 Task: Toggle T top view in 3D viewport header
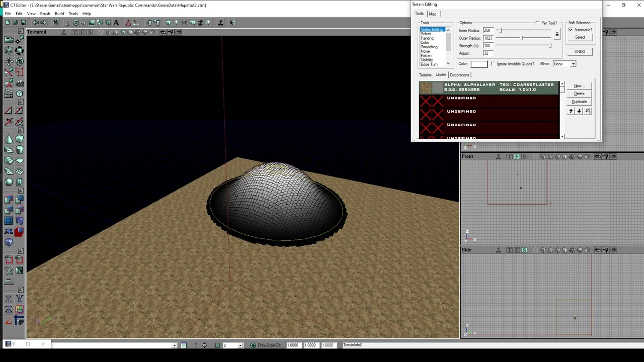coord(75,32)
